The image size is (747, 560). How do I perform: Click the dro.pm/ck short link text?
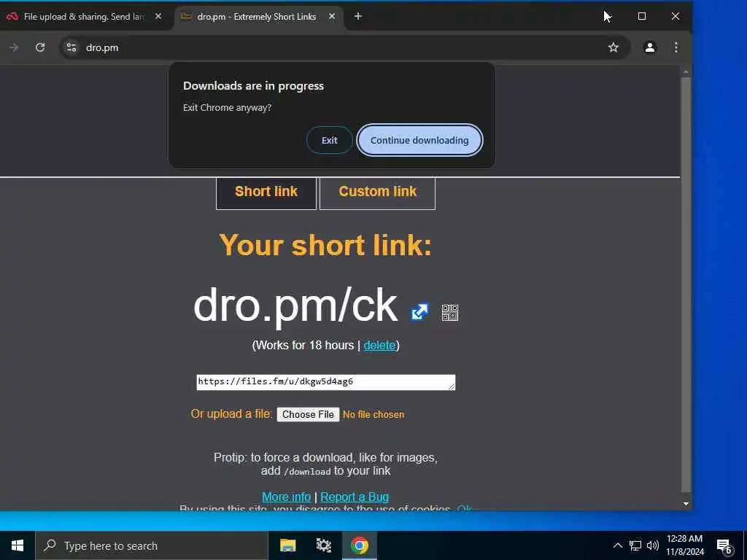295,306
